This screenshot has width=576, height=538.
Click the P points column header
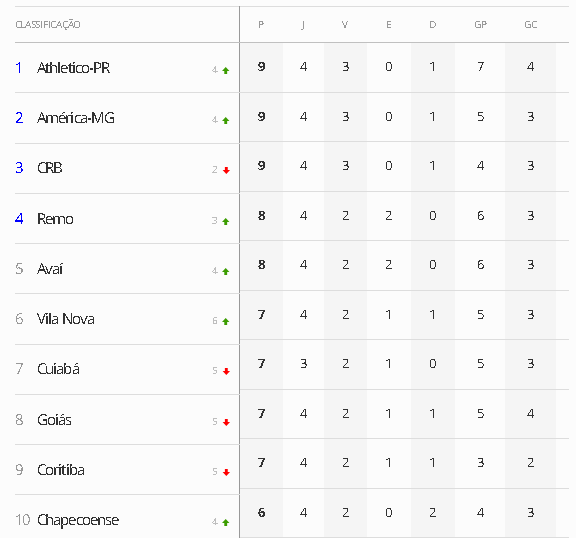click(x=261, y=25)
